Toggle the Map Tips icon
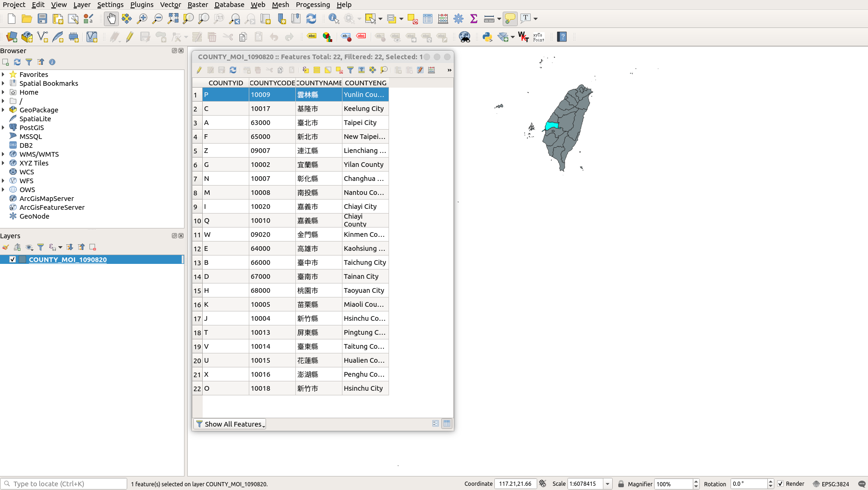Screen dimensions: 868x490 510,19
